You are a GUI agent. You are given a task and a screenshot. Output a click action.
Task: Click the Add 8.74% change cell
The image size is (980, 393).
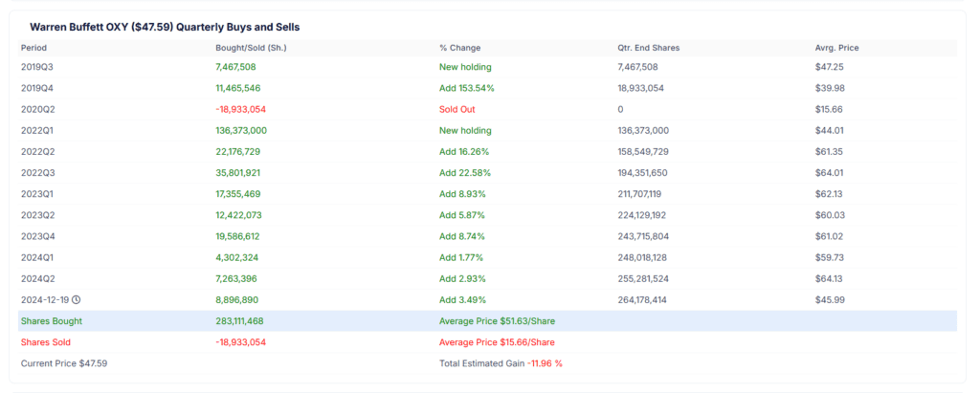tap(462, 236)
